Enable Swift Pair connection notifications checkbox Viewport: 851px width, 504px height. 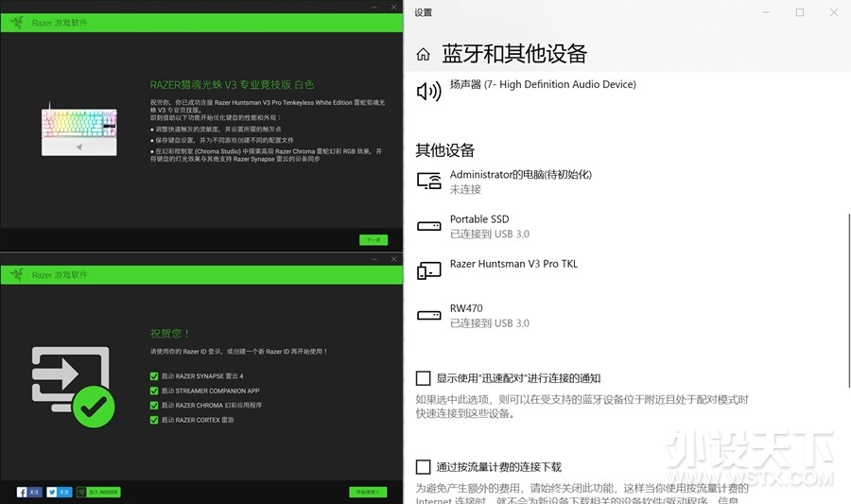(424, 378)
